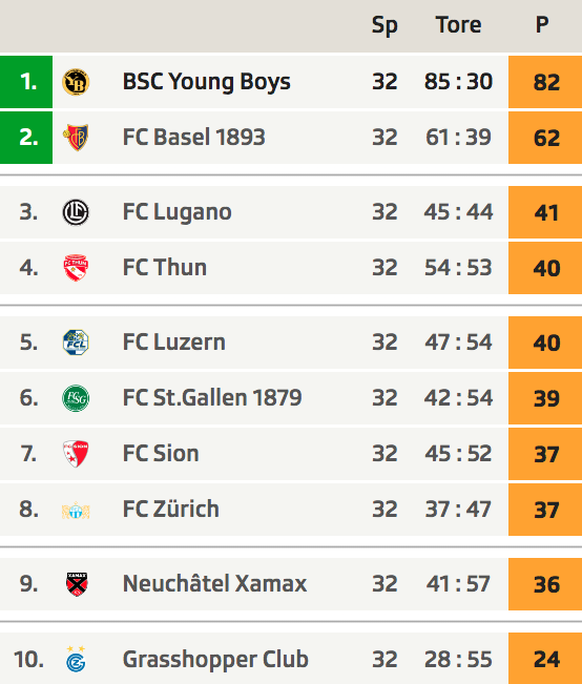This screenshot has height=684, width=582.
Task: Click the FC Basel 1893 crest icon
Action: [x=76, y=137]
